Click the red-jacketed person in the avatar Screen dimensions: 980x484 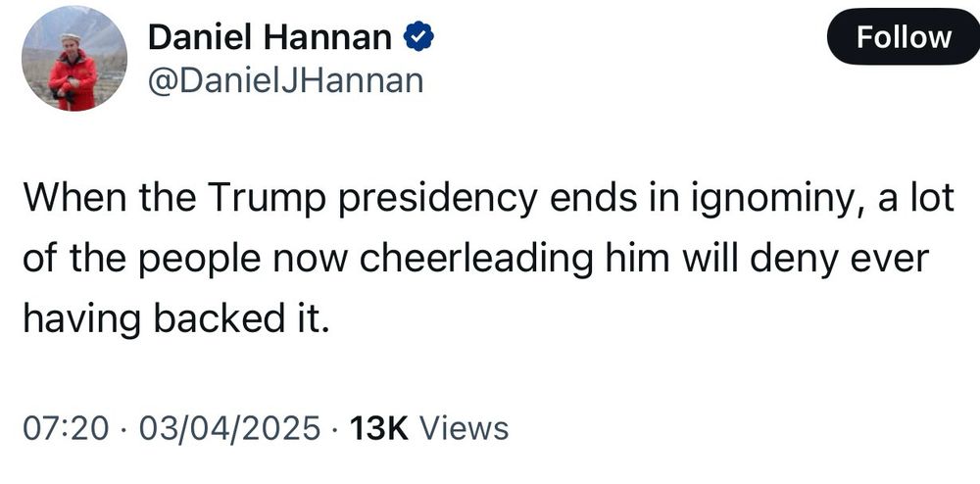pos(72,75)
